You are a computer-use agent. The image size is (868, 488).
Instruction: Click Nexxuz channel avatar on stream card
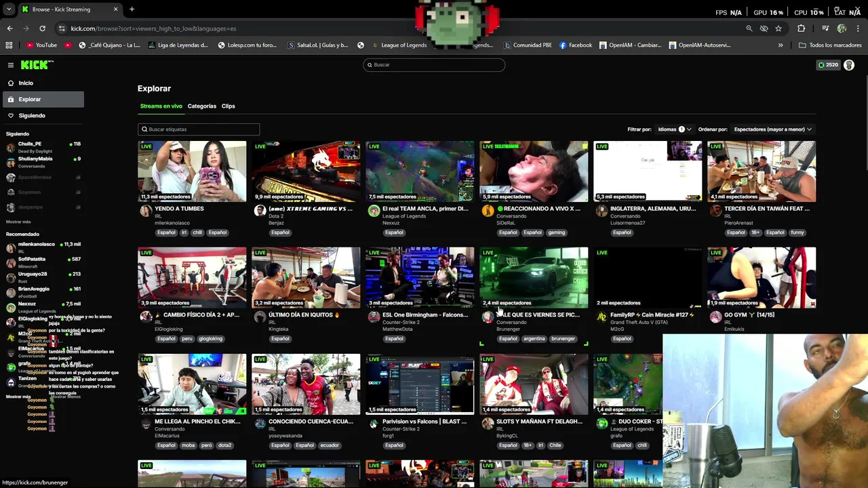click(374, 211)
